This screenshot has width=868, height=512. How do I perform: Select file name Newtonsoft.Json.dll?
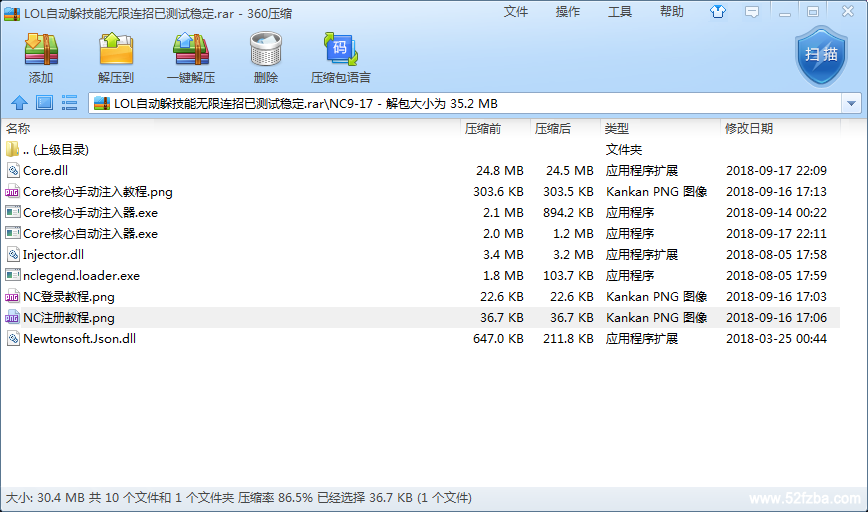click(79, 339)
